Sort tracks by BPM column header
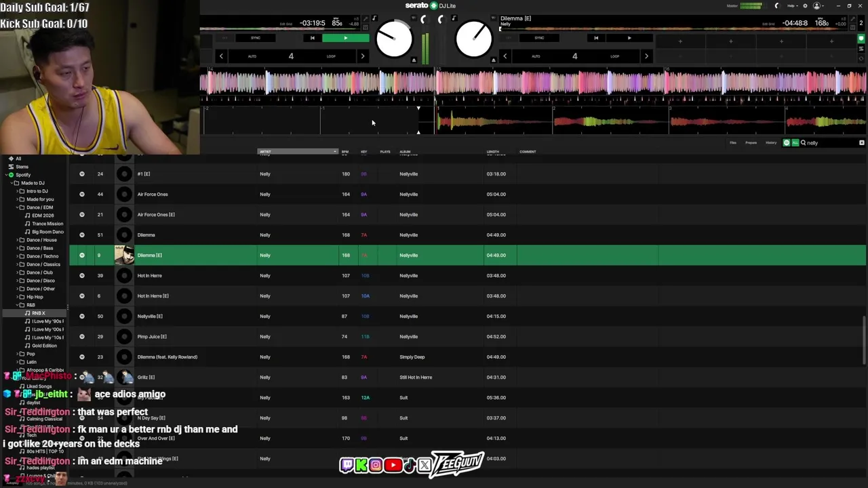Image resolution: width=868 pixels, height=488 pixels. coord(345,152)
